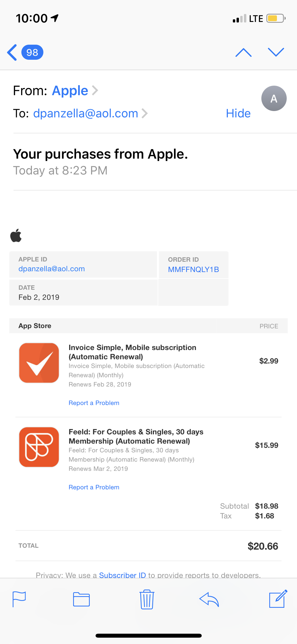The image size is (297, 644).
Task: Go to the next message down arrow
Action: pyautogui.click(x=276, y=52)
